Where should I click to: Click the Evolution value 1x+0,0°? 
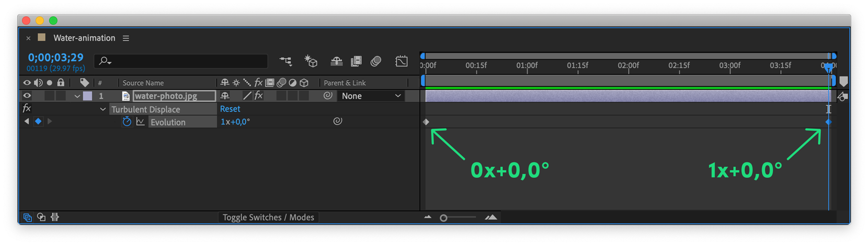point(235,121)
